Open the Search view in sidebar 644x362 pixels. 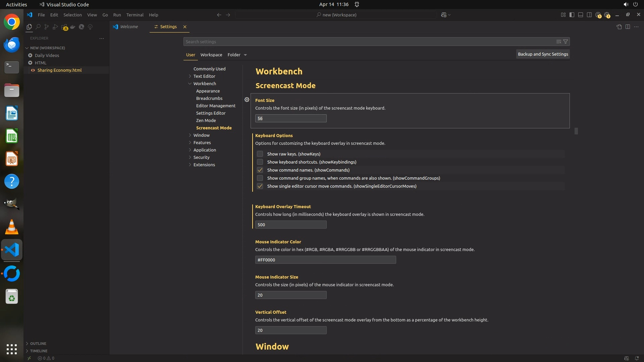point(38,27)
